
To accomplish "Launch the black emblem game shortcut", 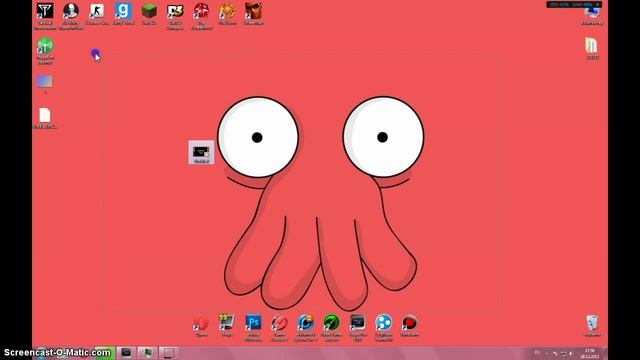I will (x=45, y=16).
